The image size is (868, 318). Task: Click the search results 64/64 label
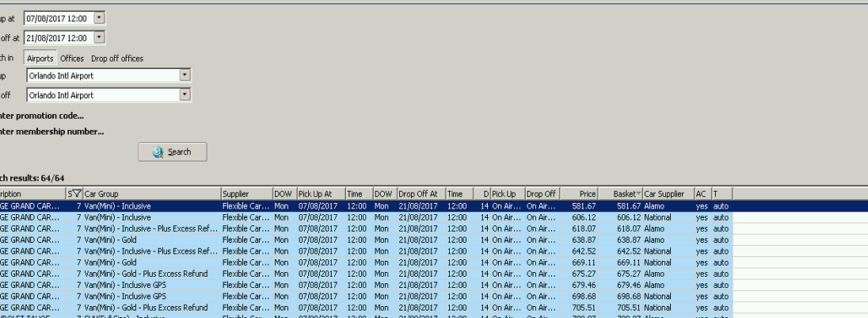(x=32, y=178)
